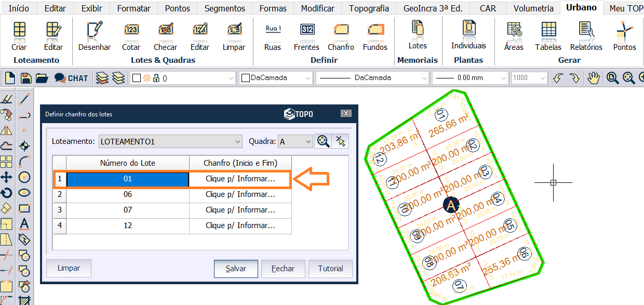Open the Lotes Memoriais generator
644x305 pixels.
418,36
